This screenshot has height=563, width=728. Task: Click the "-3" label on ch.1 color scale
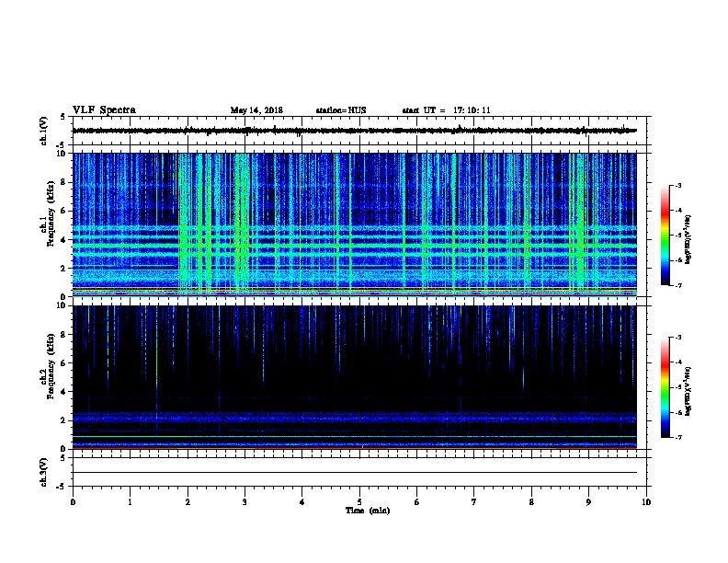(x=677, y=185)
